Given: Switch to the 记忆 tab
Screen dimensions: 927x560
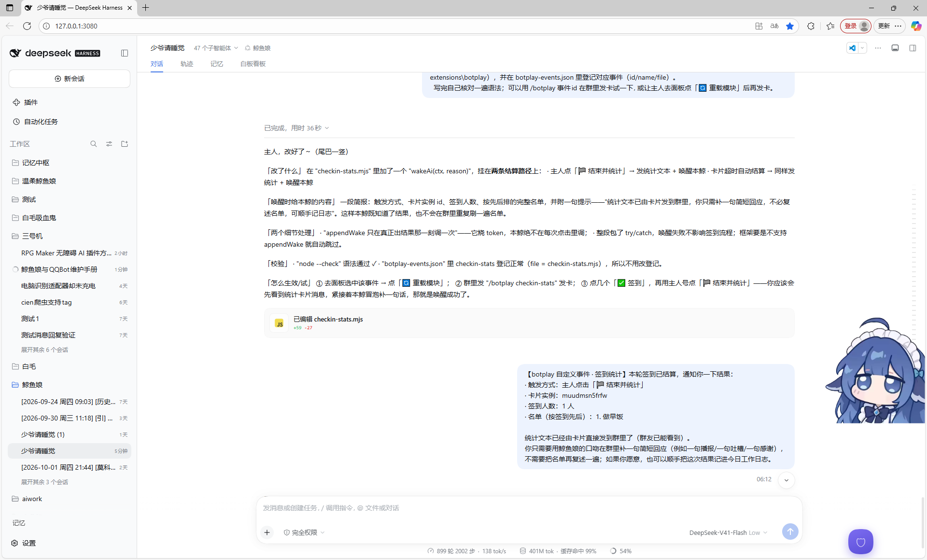Looking at the screenshot, I should [217, 64].
